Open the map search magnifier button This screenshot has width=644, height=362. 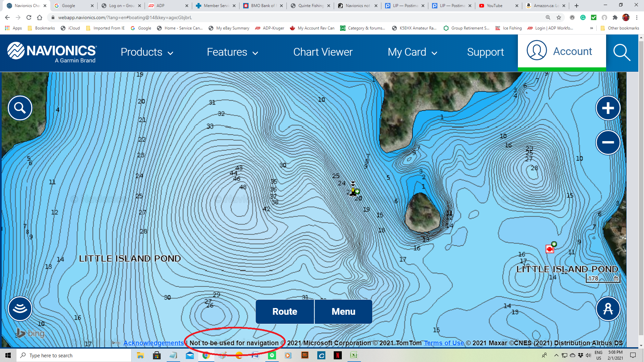click(20, 108)
